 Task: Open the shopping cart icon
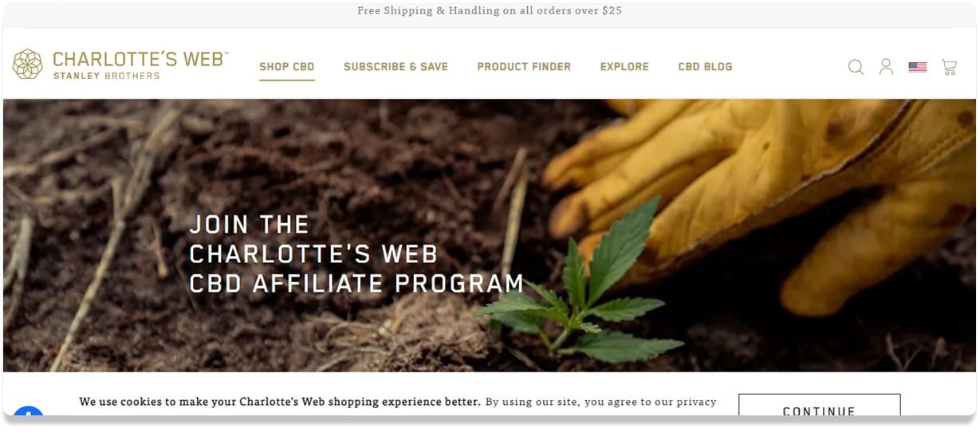click(x=949, y=67)
